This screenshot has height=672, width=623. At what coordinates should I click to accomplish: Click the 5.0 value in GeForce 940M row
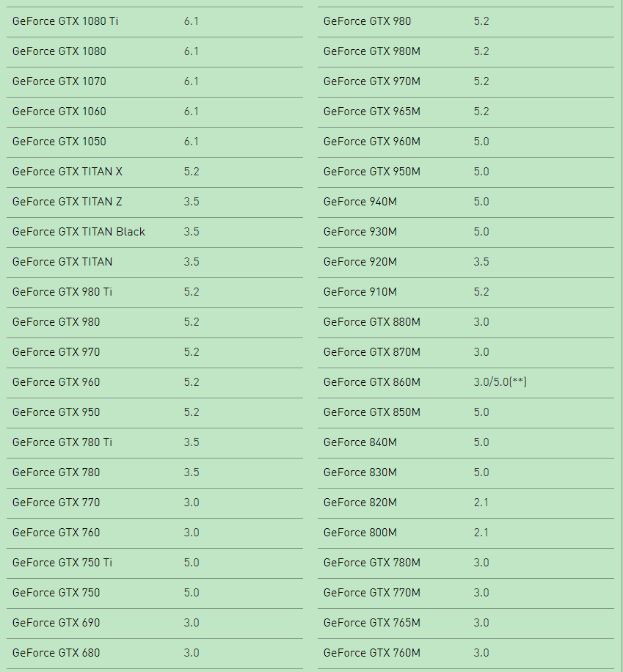pos(481,202)
